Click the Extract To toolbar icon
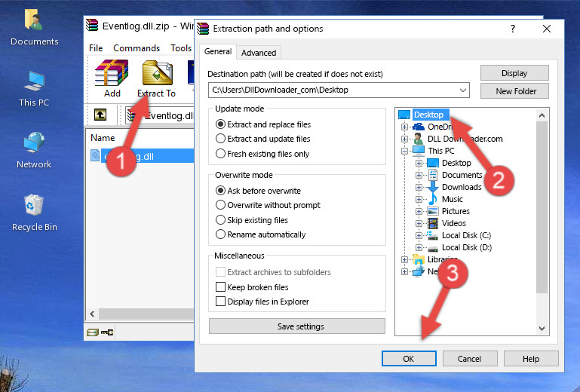Screen dimensions: 580x392 point(157,73)
